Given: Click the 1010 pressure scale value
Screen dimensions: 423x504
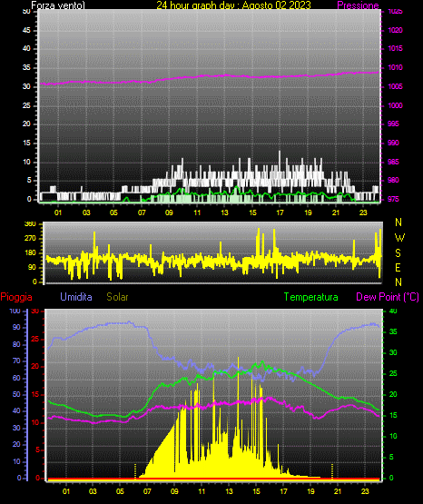Looking at the screenshot, I should (395, 67).
